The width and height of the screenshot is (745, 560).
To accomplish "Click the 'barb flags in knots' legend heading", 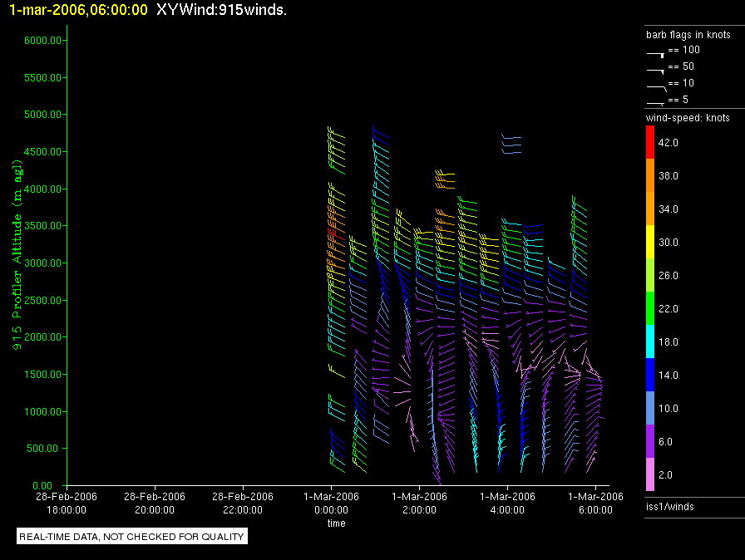I will click(688, 35).
